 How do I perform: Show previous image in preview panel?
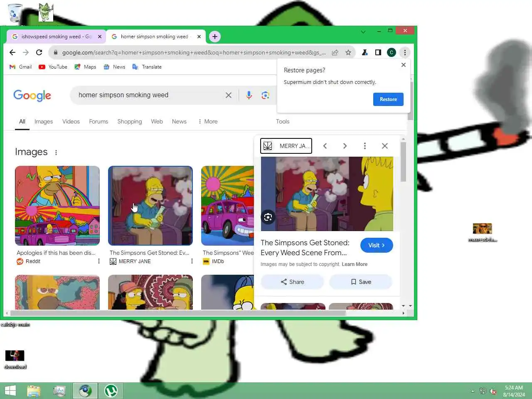[x=325, y=146]
